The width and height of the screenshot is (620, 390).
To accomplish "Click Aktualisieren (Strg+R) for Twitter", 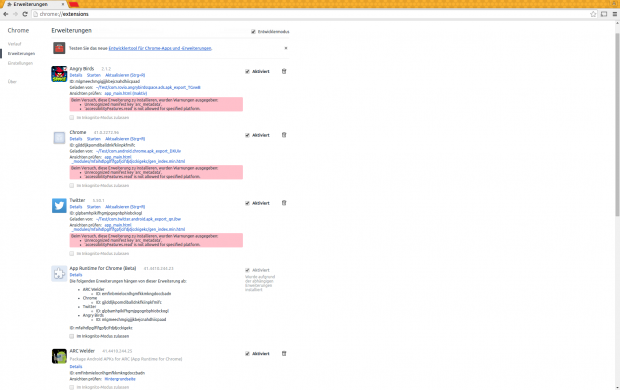I will pos(125,207).
